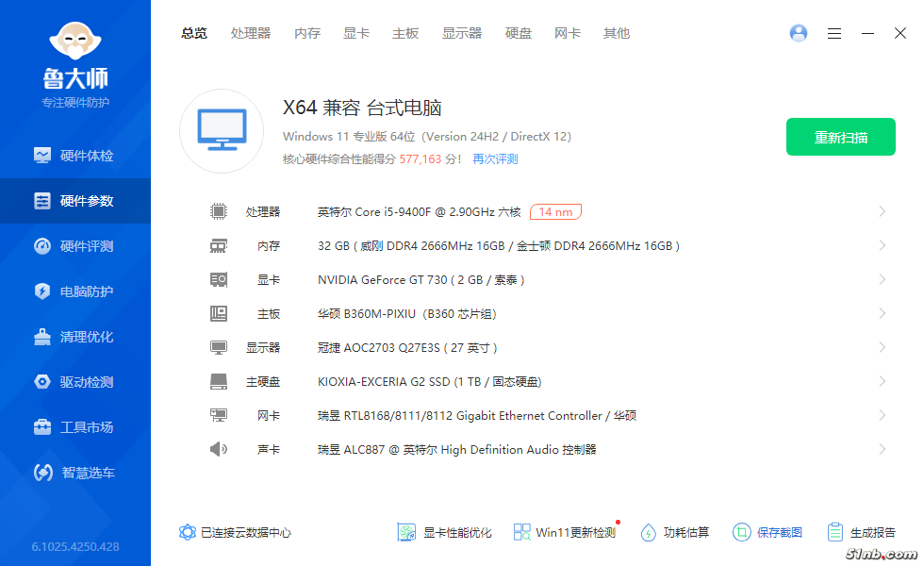Switch to the 处理器 tab

pyautogui.click(x=251, y=34)
